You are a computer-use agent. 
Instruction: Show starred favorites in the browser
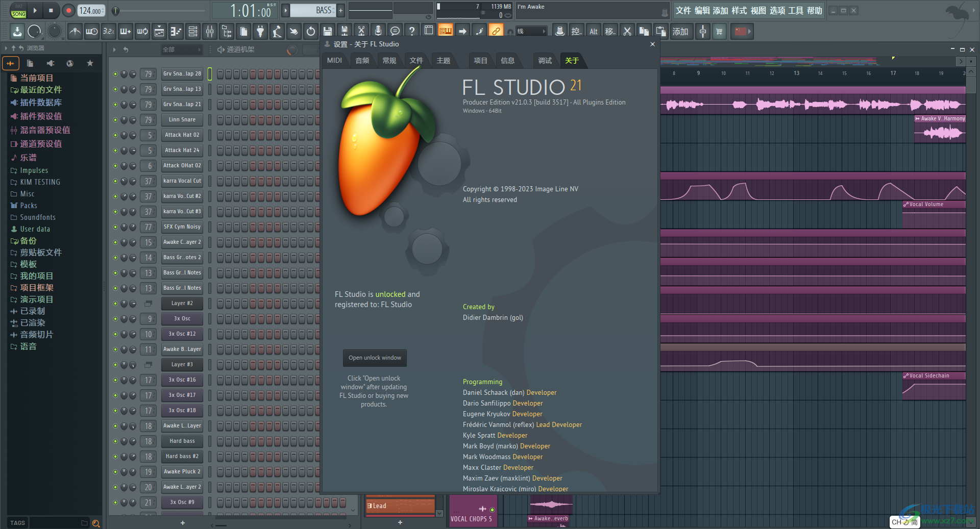[x=90, y=63]
